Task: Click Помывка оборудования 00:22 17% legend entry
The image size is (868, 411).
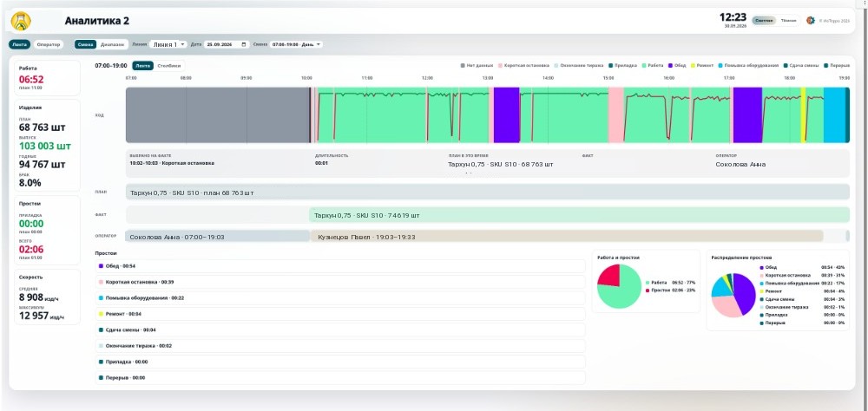Action: (x=802, y=283)
